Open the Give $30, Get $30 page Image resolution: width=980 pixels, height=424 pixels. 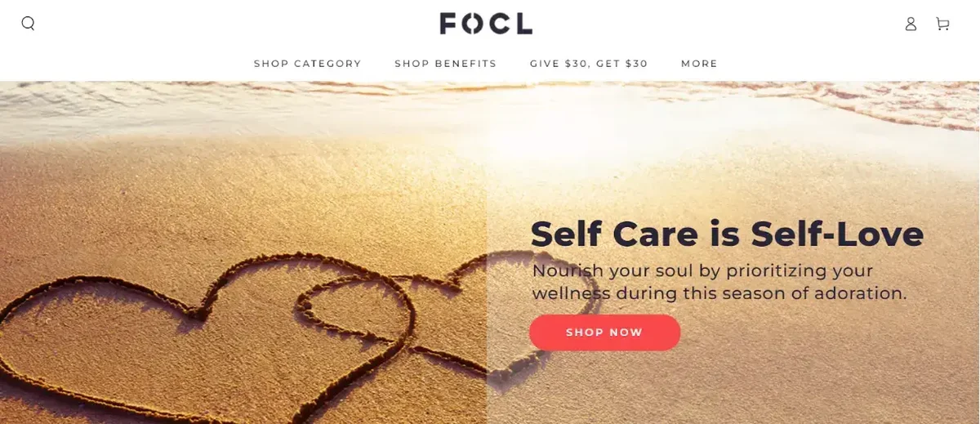pos(589,64)
